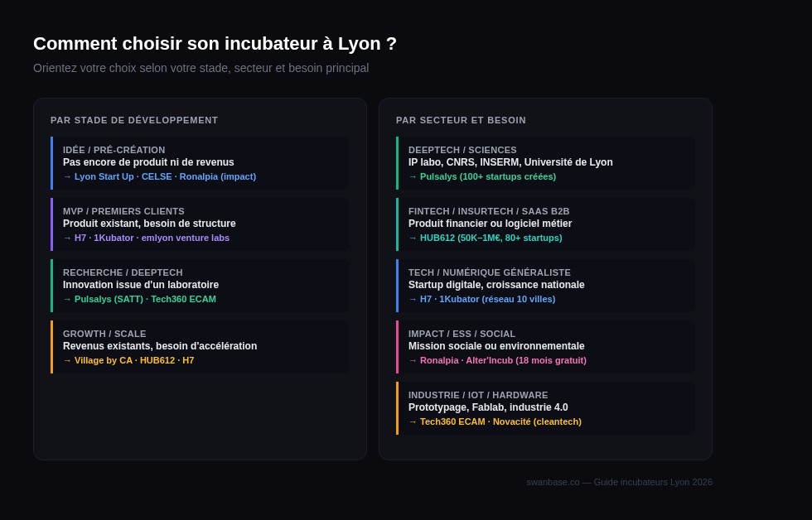Select the 'MVP / PREMIERS CLIENTS' label
The height and width of the screenshot is (520, 812).
click(x=123, y=211)
